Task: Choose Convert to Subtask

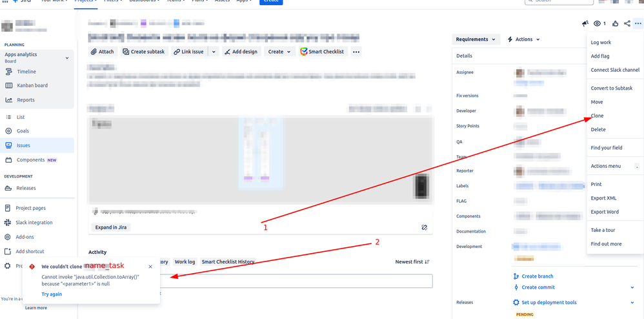Action: pos(612,88)
